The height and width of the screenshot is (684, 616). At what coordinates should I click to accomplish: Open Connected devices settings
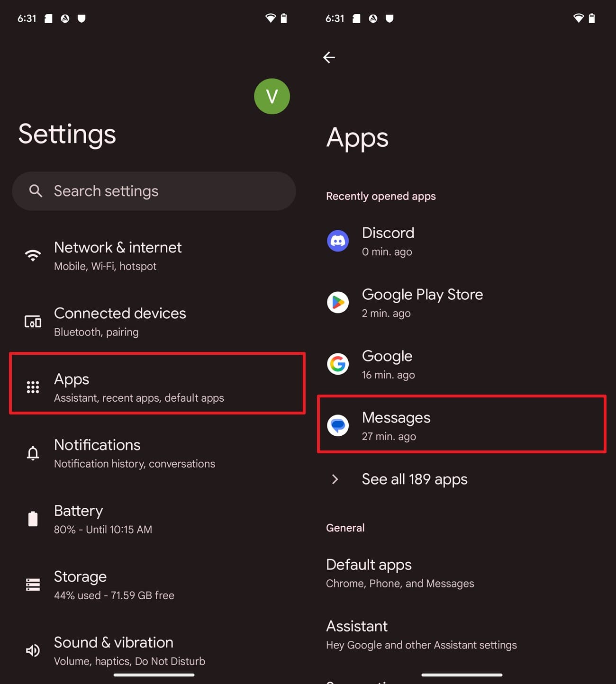(x=154, y=322)
